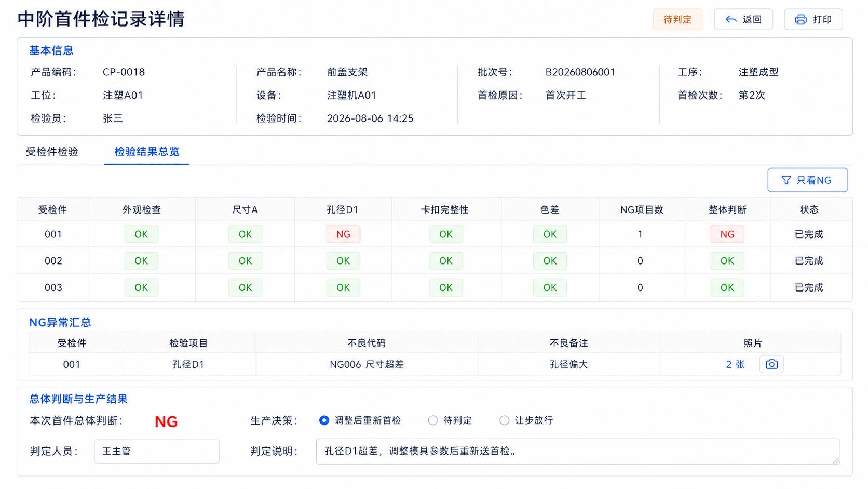This screenshot has height=489, width=868.
Task: Click sample 002 cell in results table
Action: [x=53, y=261]
